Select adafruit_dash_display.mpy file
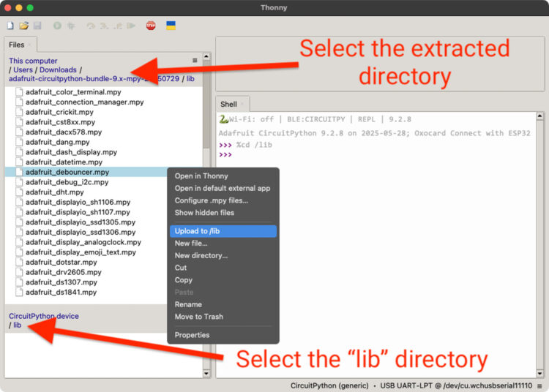This screenshot has height=392, width=549. click(x=71, y=152)
